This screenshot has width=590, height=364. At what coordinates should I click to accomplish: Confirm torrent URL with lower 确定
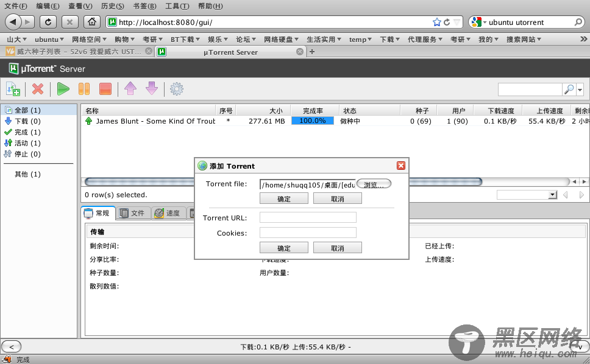(x=283, y=248)
